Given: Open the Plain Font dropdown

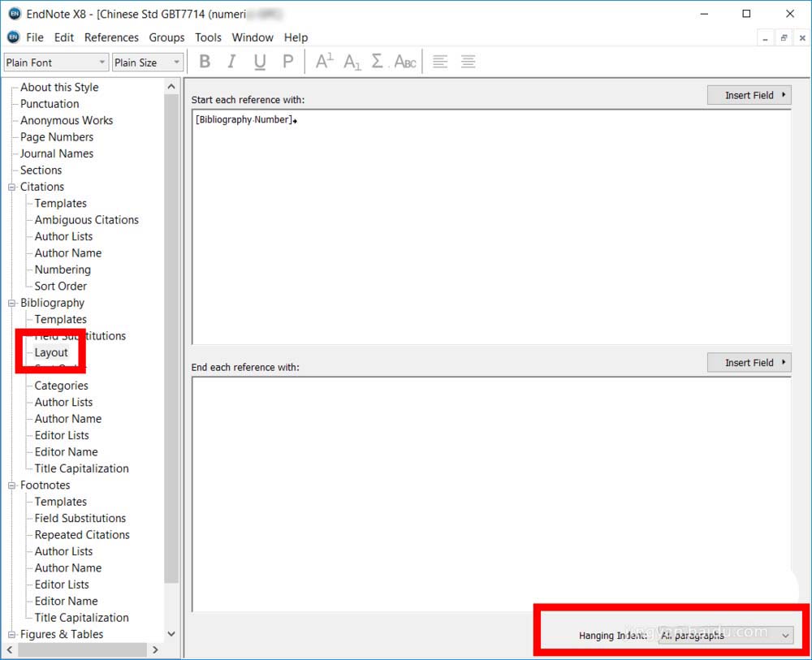Looking at the screenshot, I should (x=56, y=63).
